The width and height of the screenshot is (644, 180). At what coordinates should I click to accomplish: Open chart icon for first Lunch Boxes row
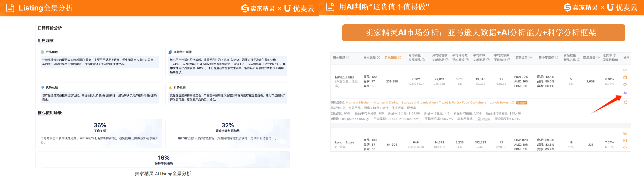tap(625, 70)
